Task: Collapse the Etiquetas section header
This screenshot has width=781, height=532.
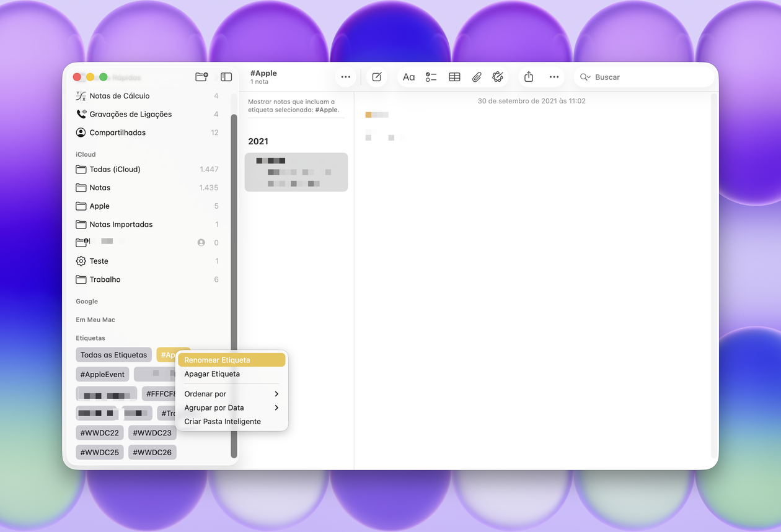Action: 90,338
